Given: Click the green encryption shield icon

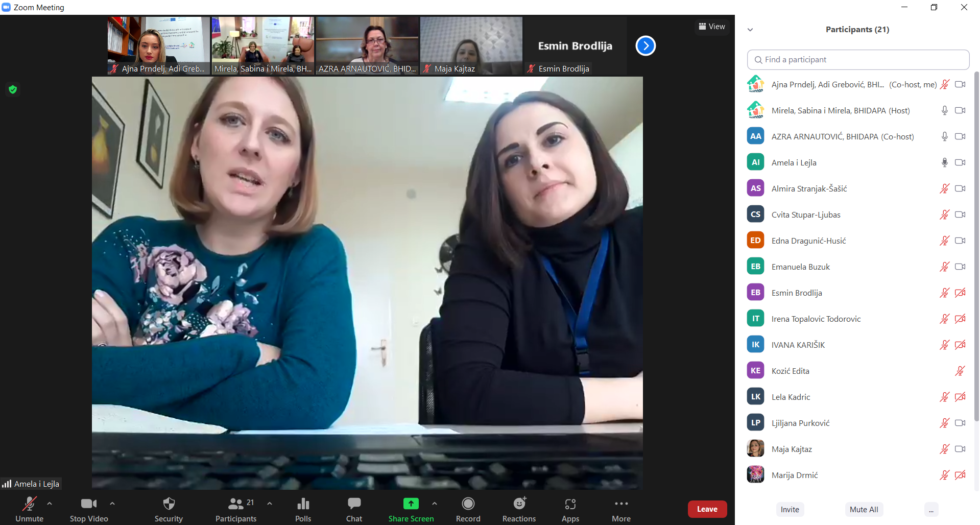Looking at the screenshot, I should [x=13, y=89].
